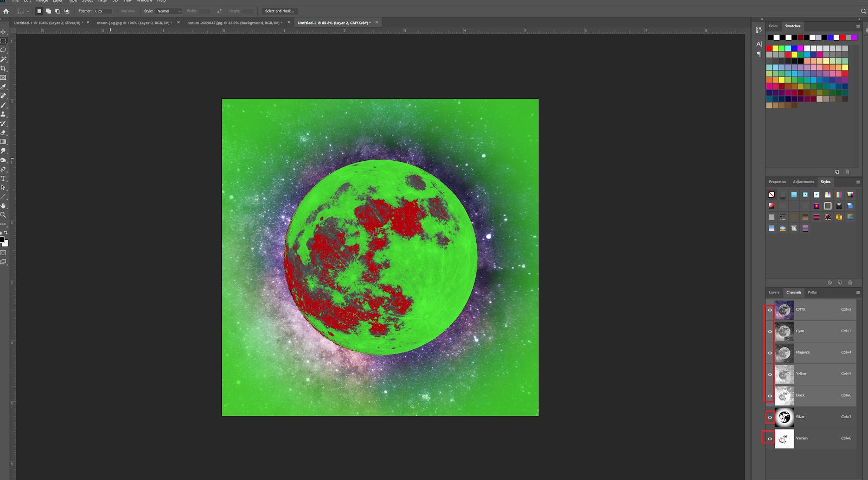Pick the pure red swatch in Swatches
The image size is (868, 480).
click(x=769, y=48)
